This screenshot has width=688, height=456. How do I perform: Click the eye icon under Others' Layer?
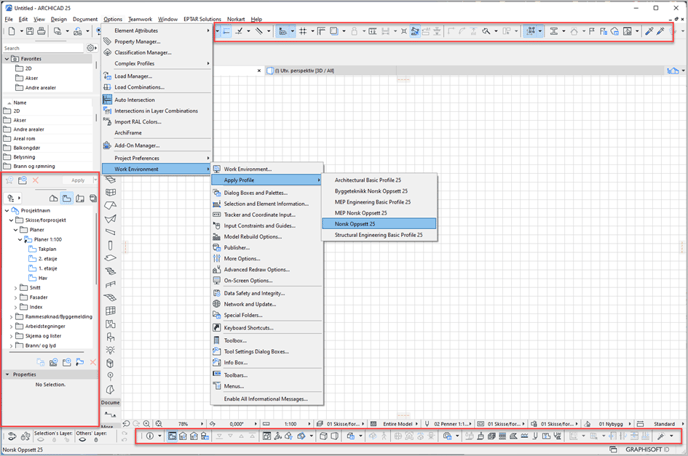pyautogui.click(x=82, y=440)
